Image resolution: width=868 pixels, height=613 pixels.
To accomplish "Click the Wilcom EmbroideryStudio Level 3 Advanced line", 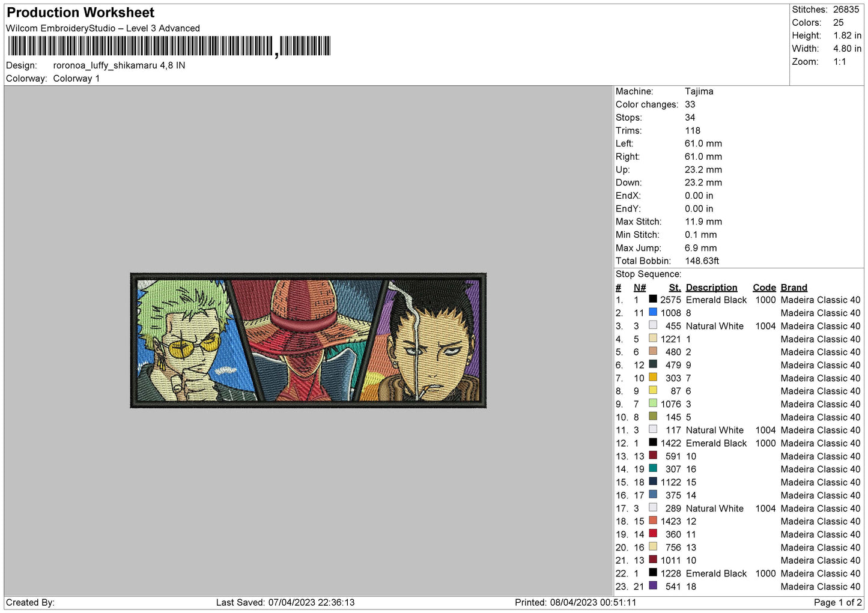I will tap(103, 28).
